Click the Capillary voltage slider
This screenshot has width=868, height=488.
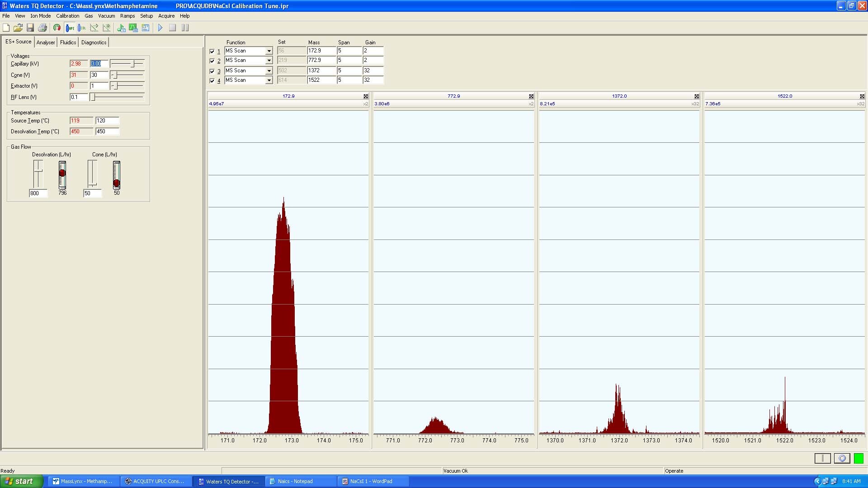tap(127, 64)
